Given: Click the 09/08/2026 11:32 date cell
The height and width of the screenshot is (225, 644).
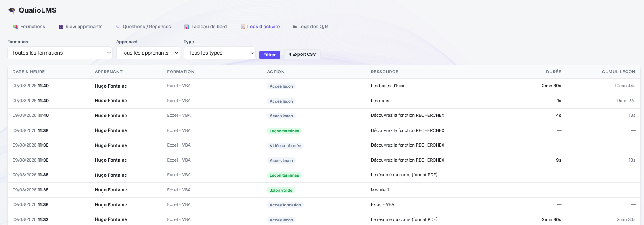Looking at the screenshot, I should pyautogui.click(x=31, y=219).
